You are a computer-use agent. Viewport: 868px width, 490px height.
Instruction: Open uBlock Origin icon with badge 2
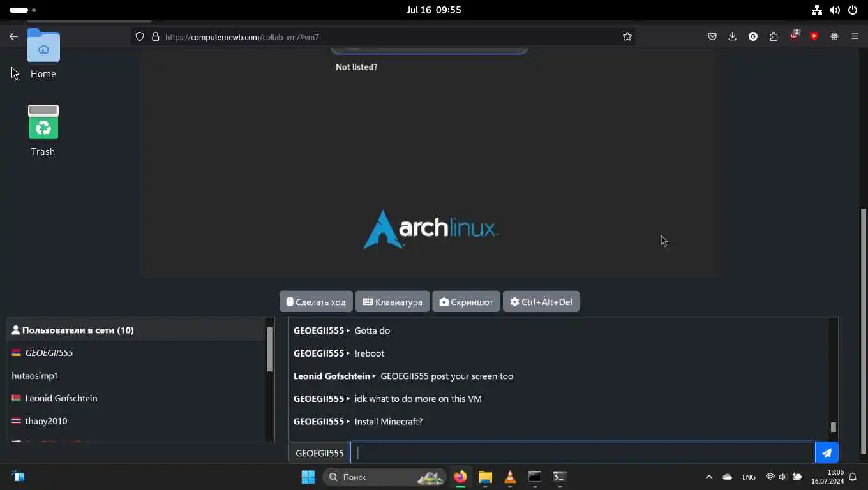pos(794,35)
